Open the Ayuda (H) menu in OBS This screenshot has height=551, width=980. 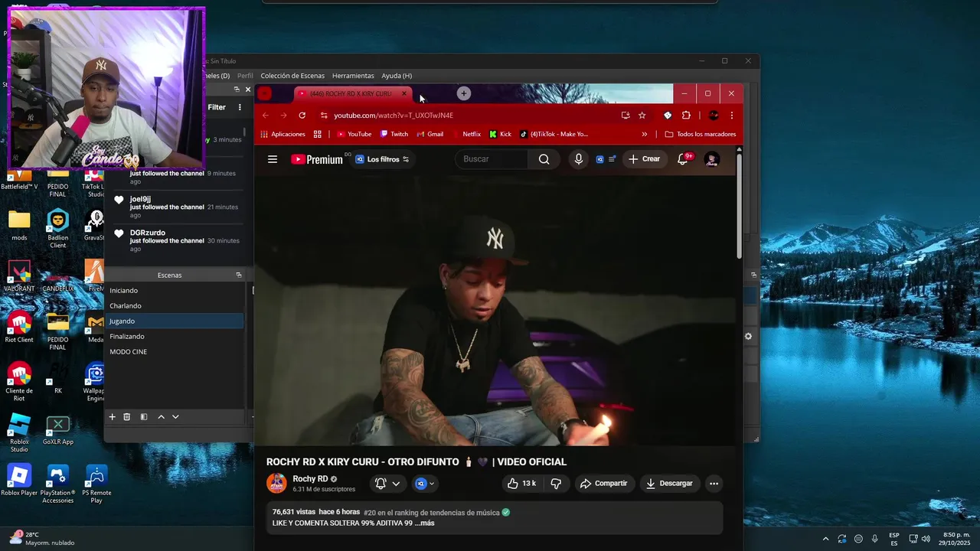coord(397,76)
